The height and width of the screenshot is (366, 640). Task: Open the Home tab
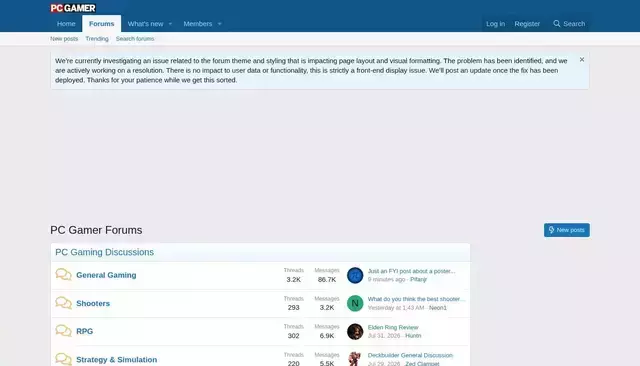(66, 24)
